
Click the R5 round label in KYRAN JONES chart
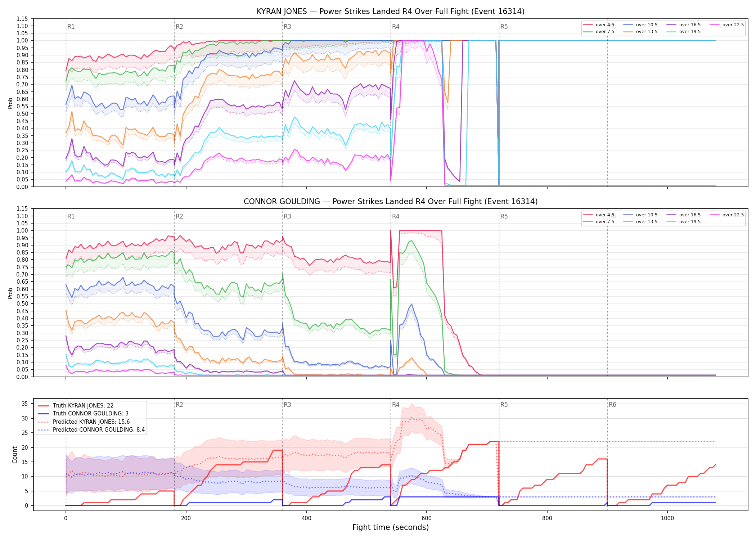click(504, 27)
